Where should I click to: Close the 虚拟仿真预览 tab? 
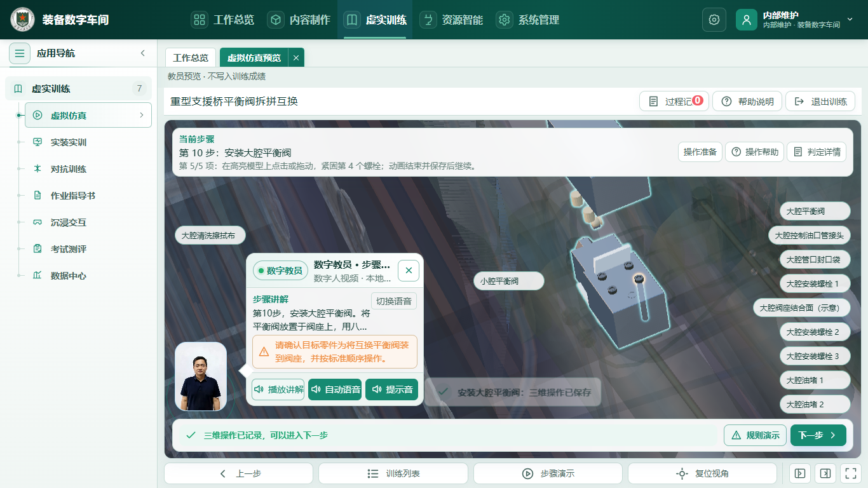pyautogui.click(x=295, y=58)
